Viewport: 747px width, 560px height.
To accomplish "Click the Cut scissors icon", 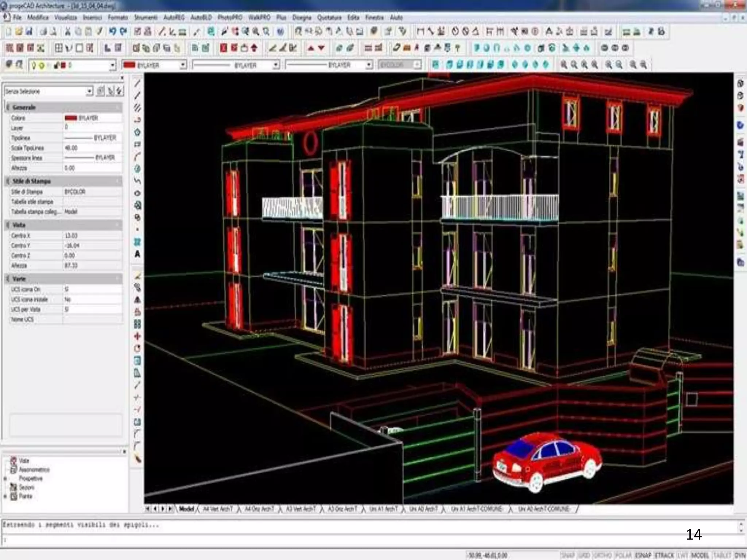I will tap(67, 32).
